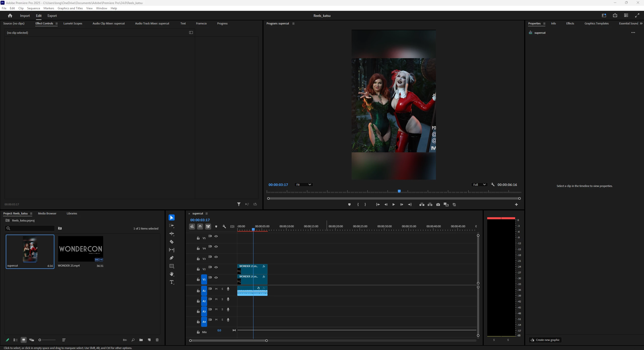Image resolution: width=644 pixels, height=350 pixels.
Task: Expand the hidden panel tabs chevron near Essential Sound
Action: coord(641,23)
